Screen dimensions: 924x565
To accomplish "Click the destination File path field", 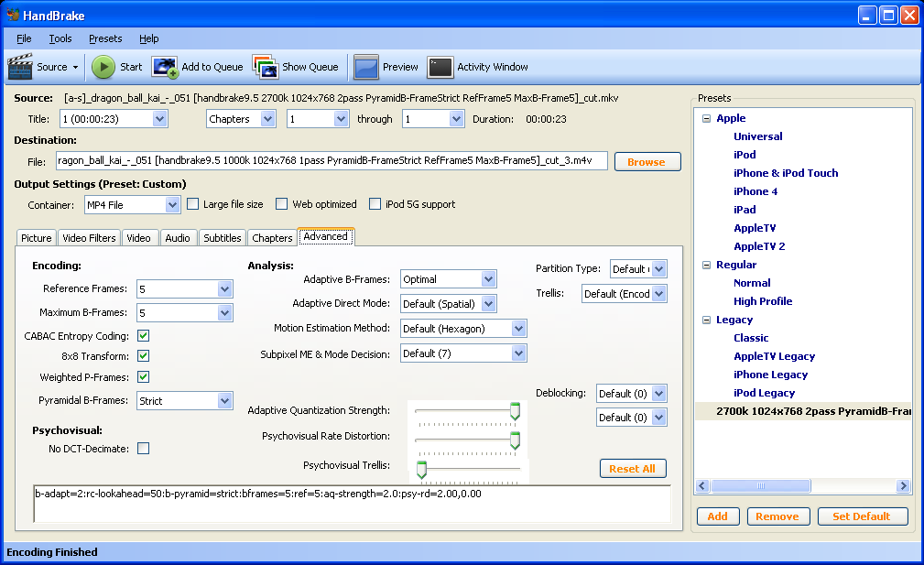I will [x=332, y=160].
